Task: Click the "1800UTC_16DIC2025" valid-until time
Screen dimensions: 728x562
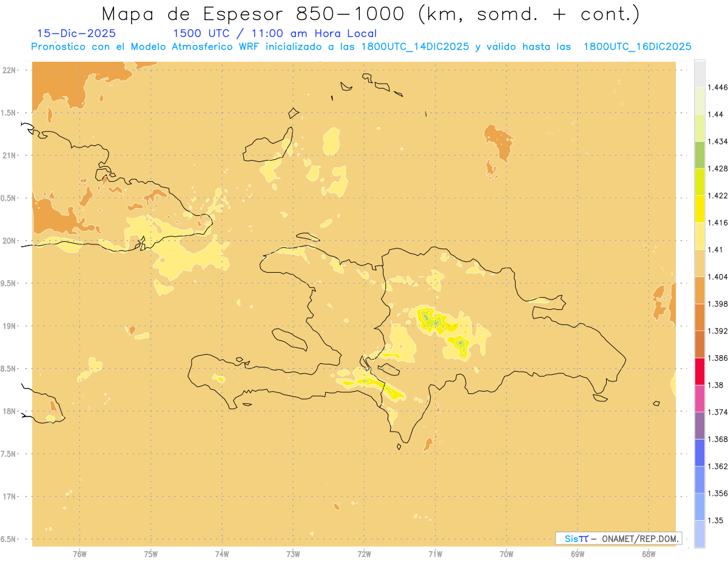Action: click(637, 47)
